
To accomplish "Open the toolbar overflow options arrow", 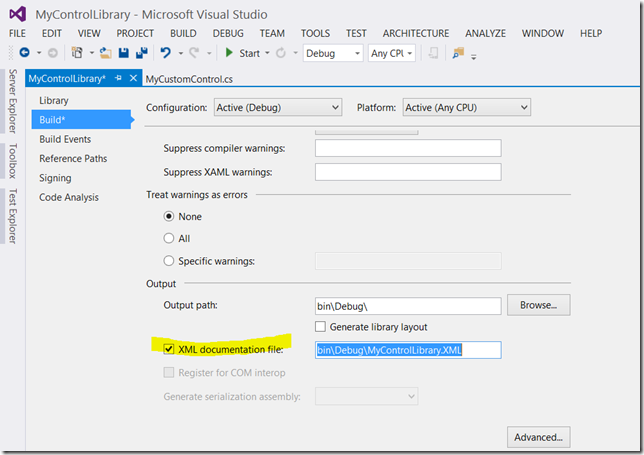I will point(474,57).
